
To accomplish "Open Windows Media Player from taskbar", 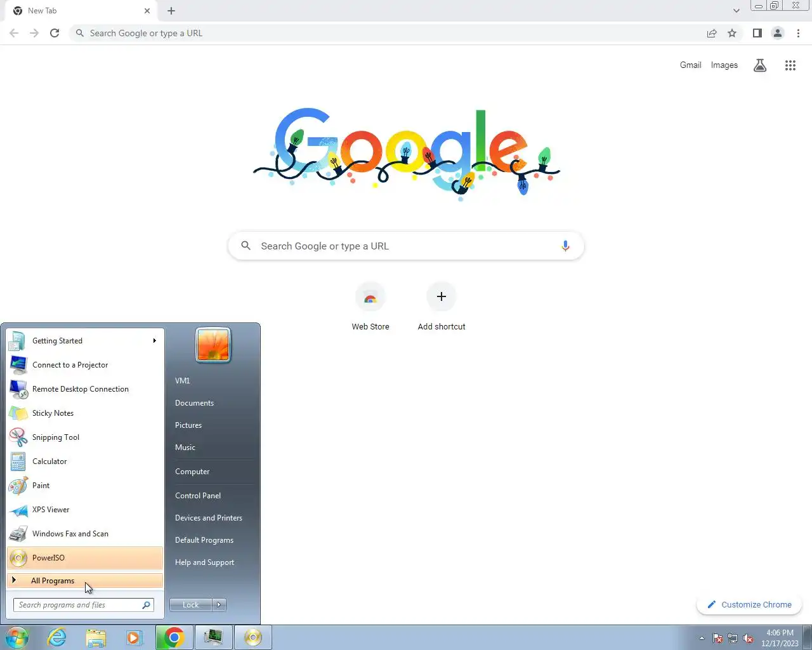I will (134, 637).
